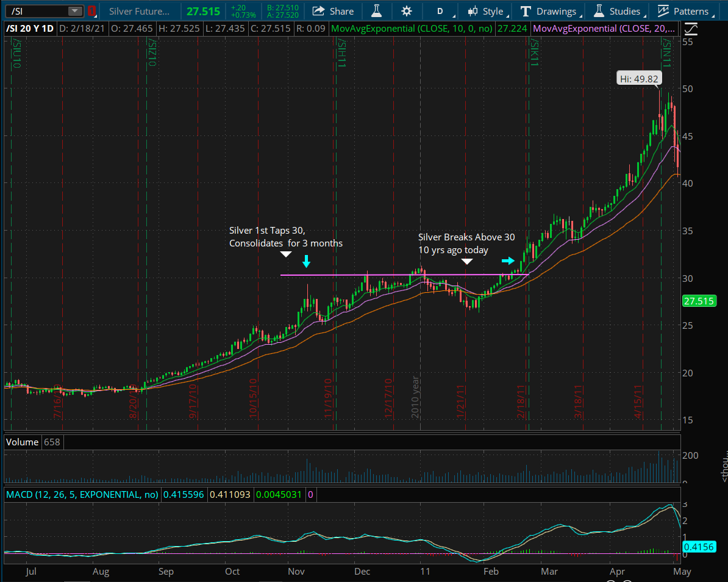This screenshot has width=728, height=582.
Task: Click the 27.515 last price in toolbar
Action: click(204, 11)
